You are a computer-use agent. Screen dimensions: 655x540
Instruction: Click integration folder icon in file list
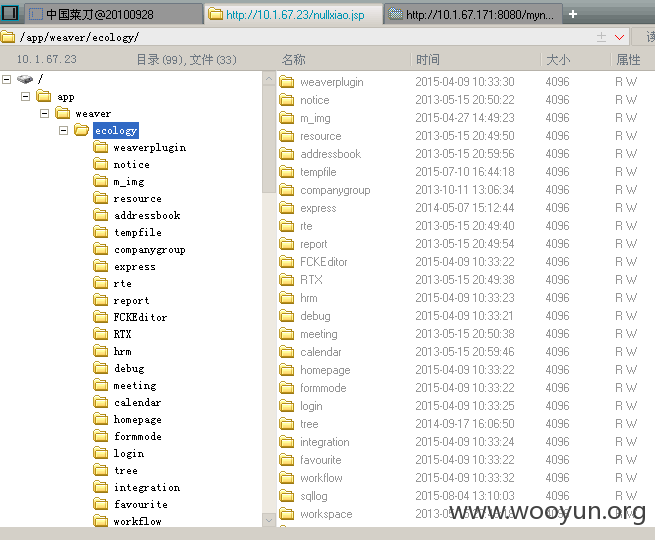click(287, 441)
